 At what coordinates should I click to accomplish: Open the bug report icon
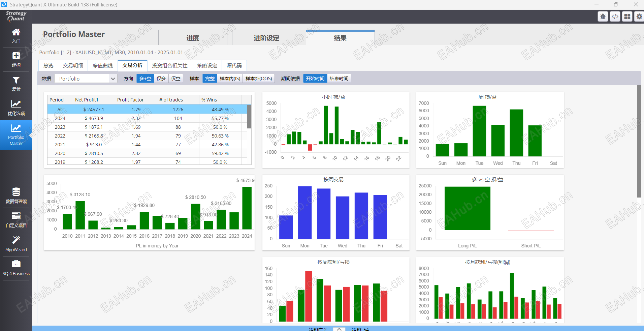tap(603, 17)
